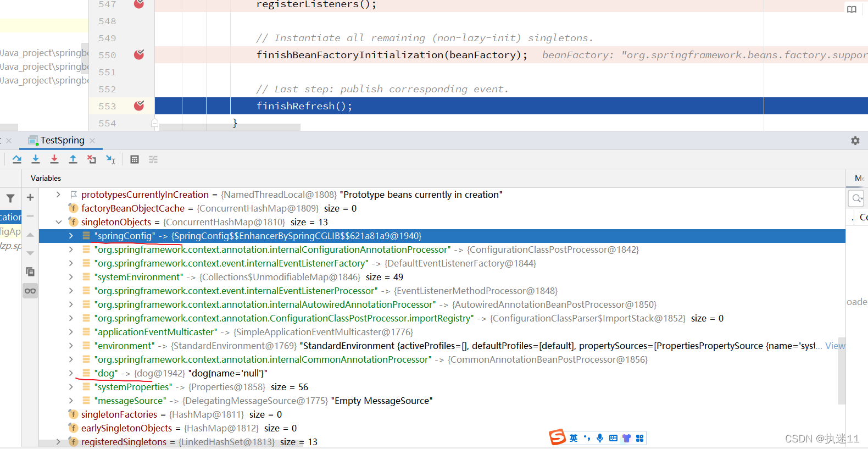Expand the "environment" map entry

click(71, 346)
